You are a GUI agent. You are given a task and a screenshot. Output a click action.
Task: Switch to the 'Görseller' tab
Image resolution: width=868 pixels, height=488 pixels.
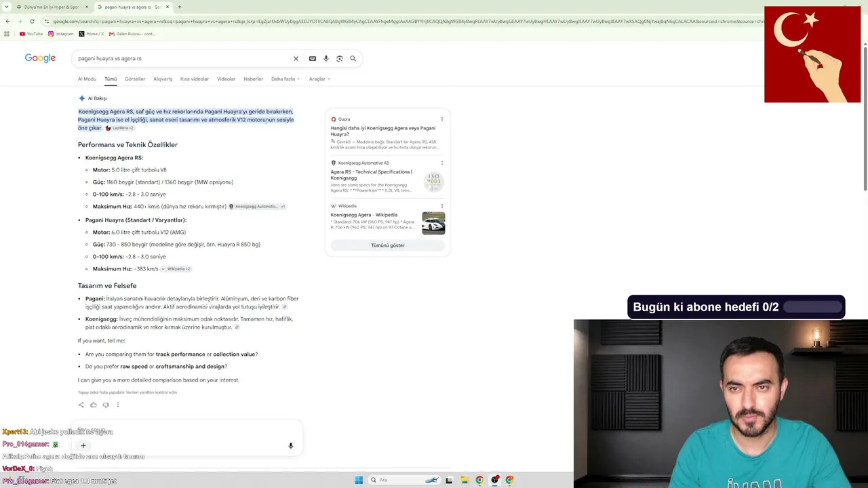click(135, 79)
